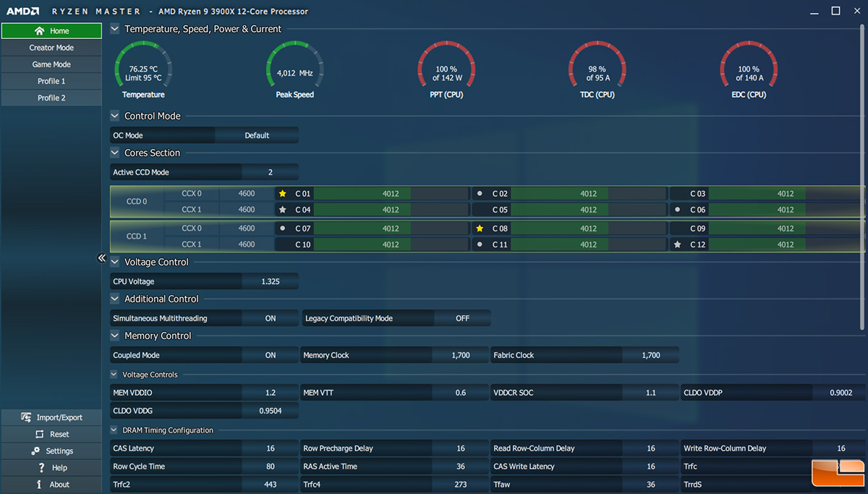Click the Active CCD Mode value 2

click(271, 172)
